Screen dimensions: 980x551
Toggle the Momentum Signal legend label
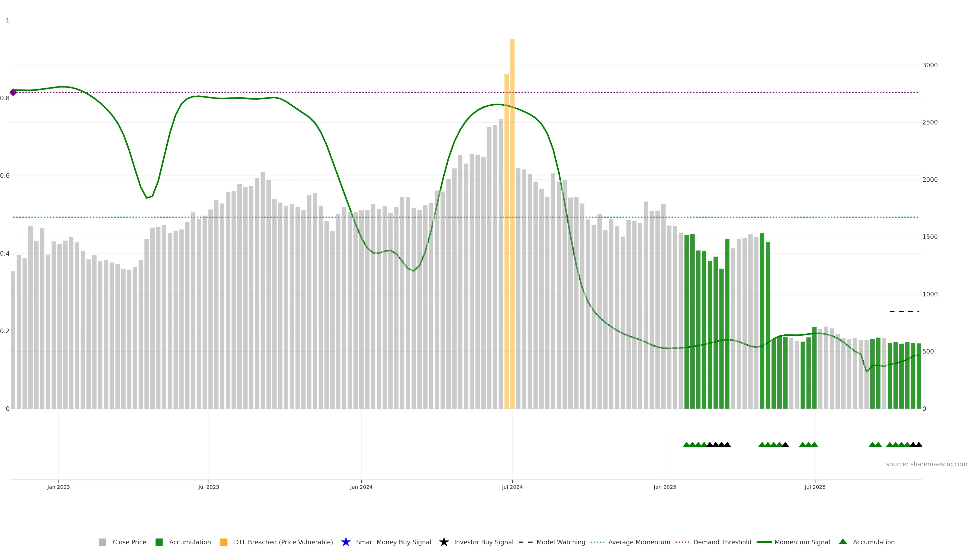click(x=802, y=542)
